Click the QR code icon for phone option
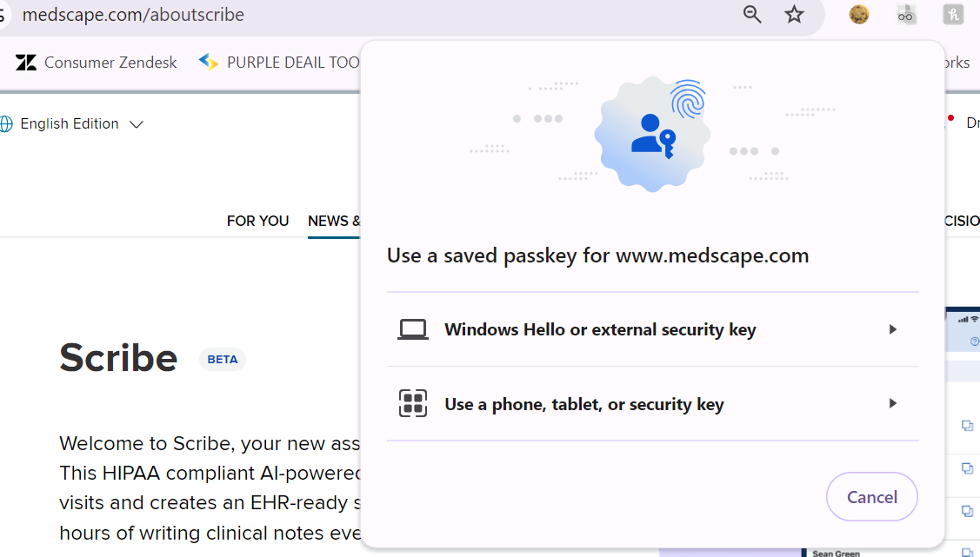 413,403
